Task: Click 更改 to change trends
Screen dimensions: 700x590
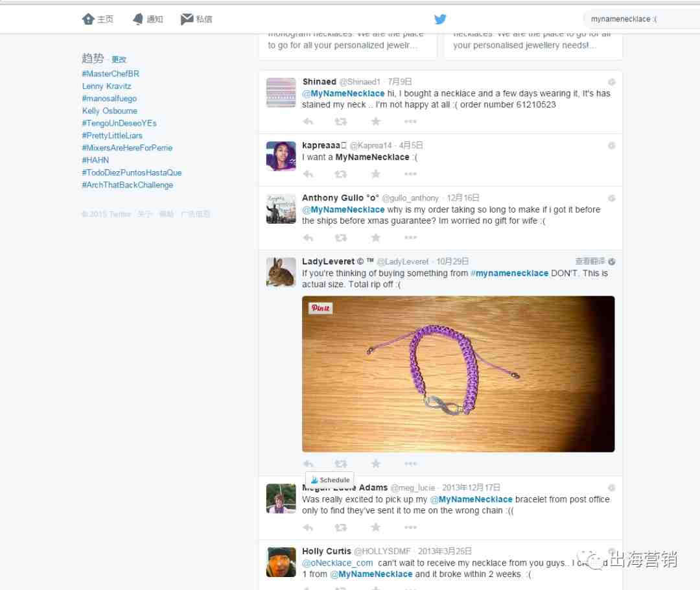Action: [119, 60]
